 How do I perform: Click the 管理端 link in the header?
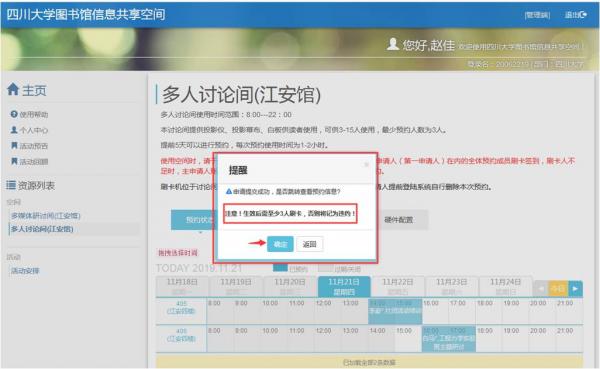pos(537,15)
